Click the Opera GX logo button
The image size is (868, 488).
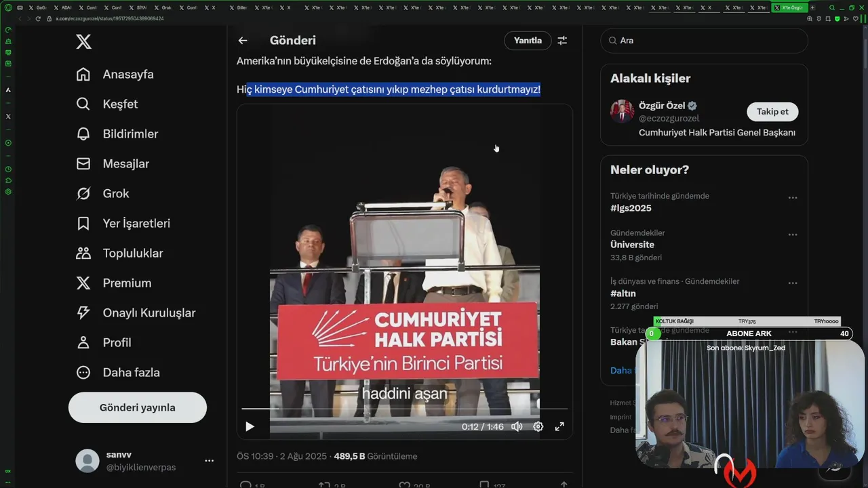8,7
